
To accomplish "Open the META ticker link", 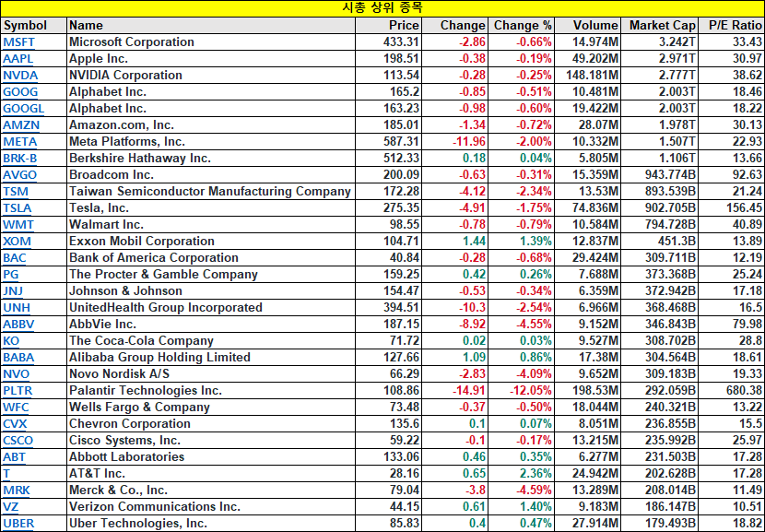I will 20,142.
